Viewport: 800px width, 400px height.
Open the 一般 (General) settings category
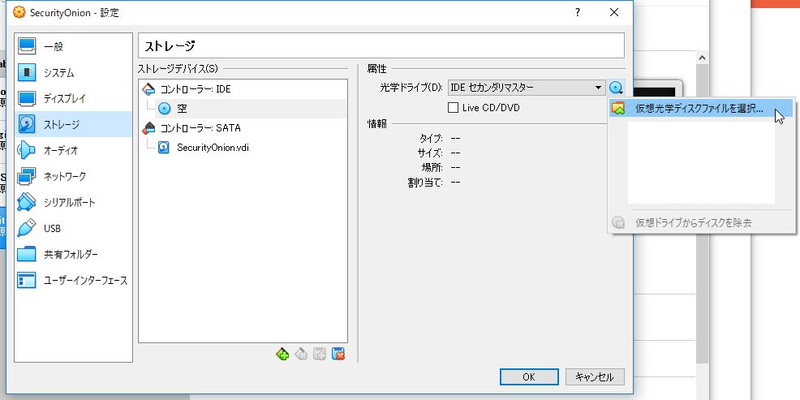(73, 46)
